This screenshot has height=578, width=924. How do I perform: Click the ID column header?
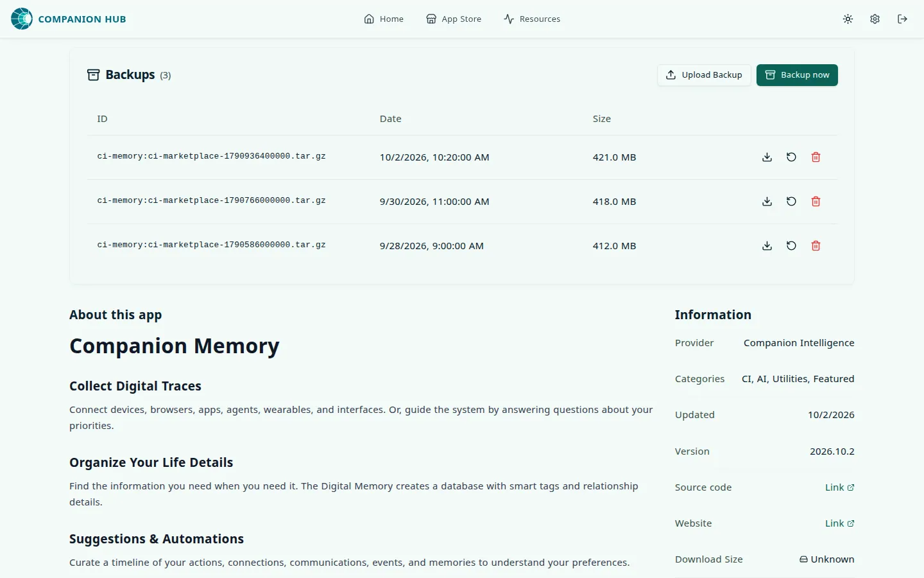click(x=102, y=119)
